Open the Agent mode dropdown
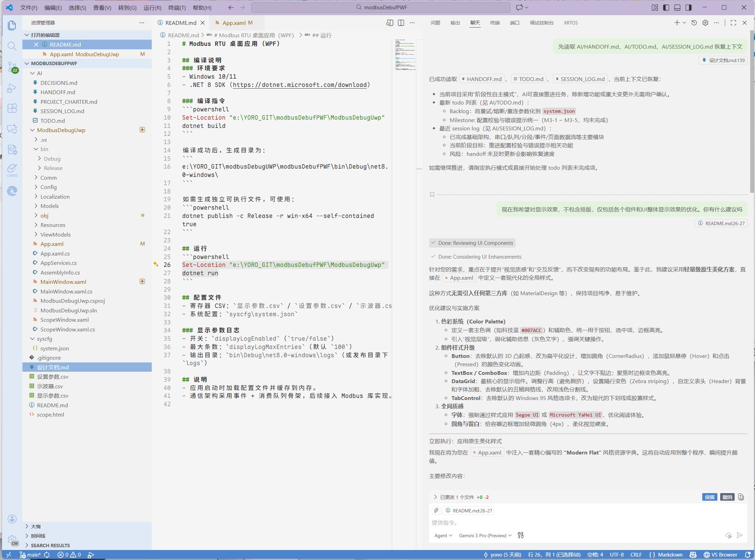Screen dimensions: 755x560 coord(443,536)
